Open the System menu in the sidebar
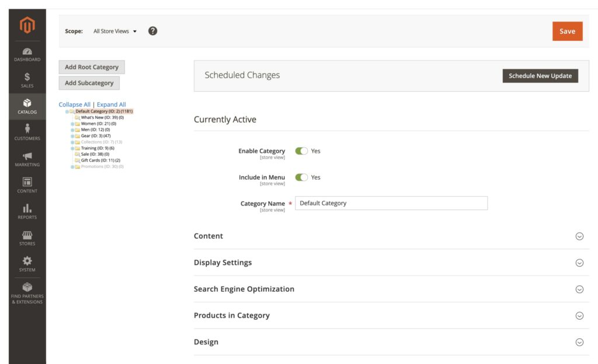 click(27, 264)
